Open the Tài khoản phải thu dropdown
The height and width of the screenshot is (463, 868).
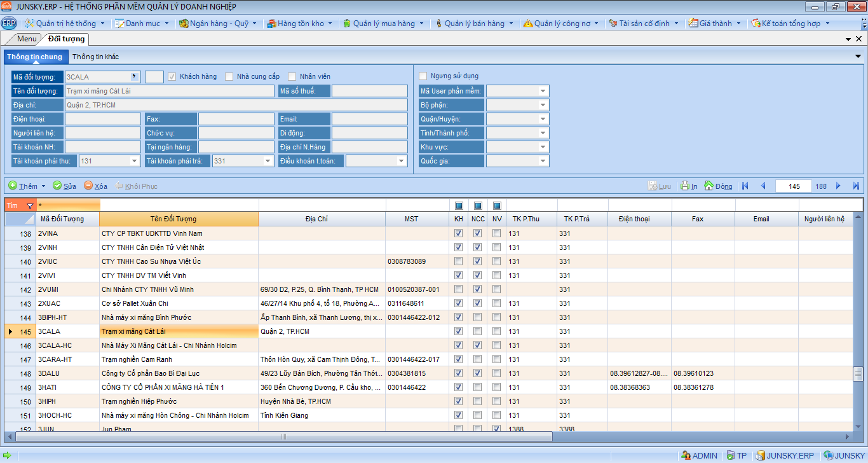pyautogui.click(x=135, y=161)
